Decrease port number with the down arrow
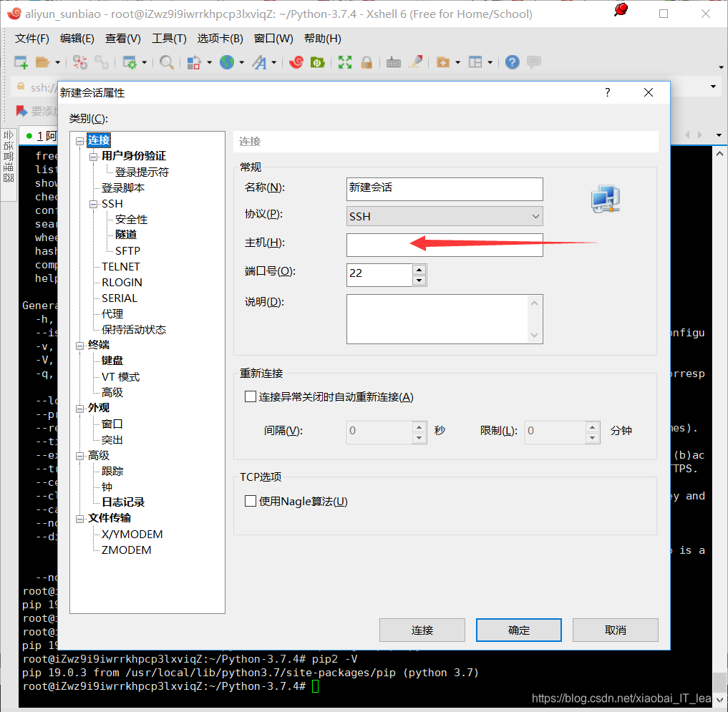The width and height of the screenshot is (728, 712). click(x=419, y=281)
